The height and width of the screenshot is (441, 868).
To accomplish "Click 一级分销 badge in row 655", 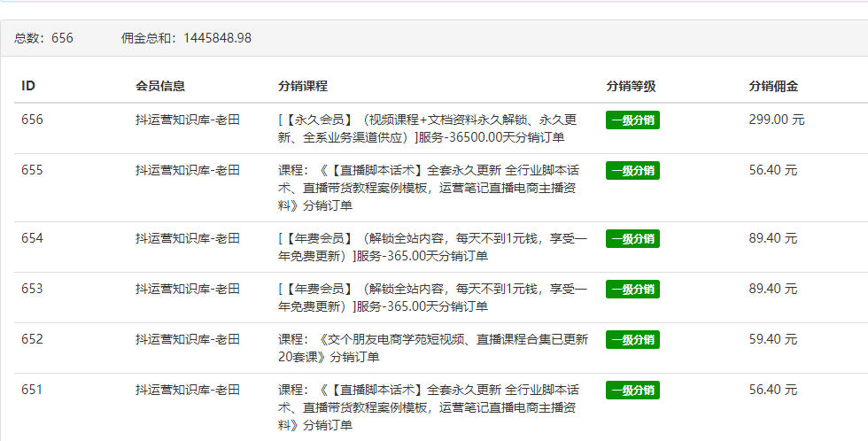I will (632, 170).
